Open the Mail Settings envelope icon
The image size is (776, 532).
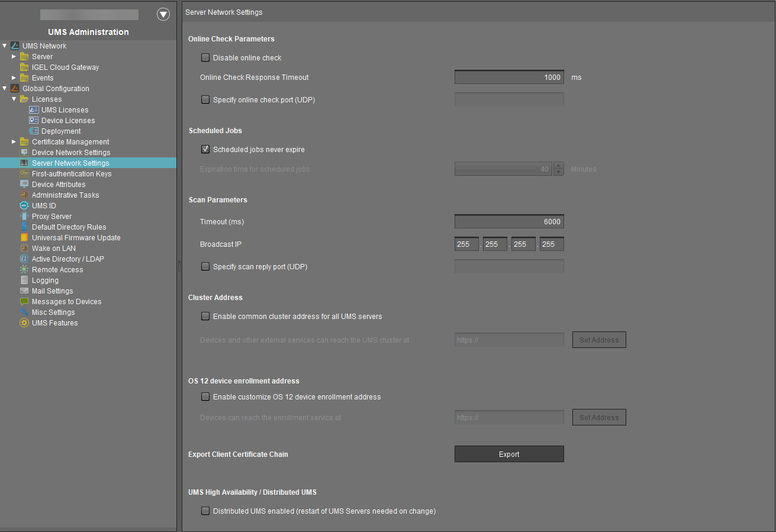(x=24, y=291)
